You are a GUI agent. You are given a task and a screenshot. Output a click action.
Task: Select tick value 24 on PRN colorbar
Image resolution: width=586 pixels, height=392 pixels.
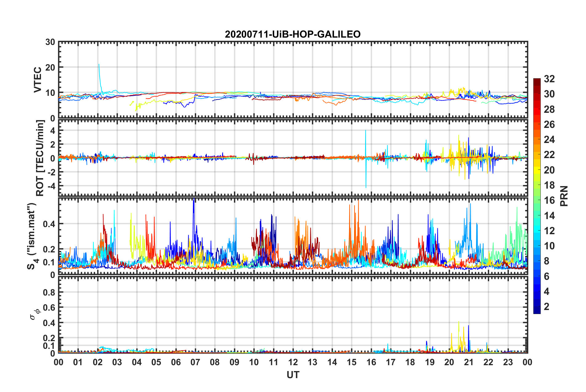click(549, 140)
